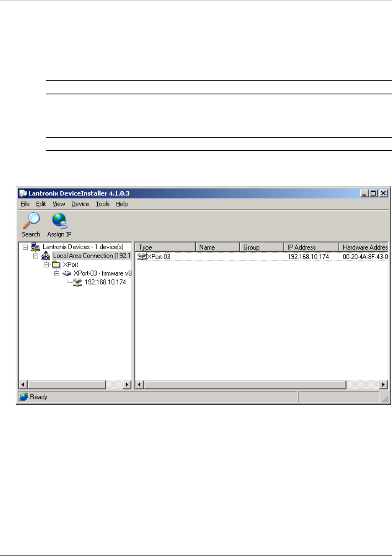Viewport: 392px width, 556px height.
Task: Click the Lantronix Devices computer icon
Action: 36,247
